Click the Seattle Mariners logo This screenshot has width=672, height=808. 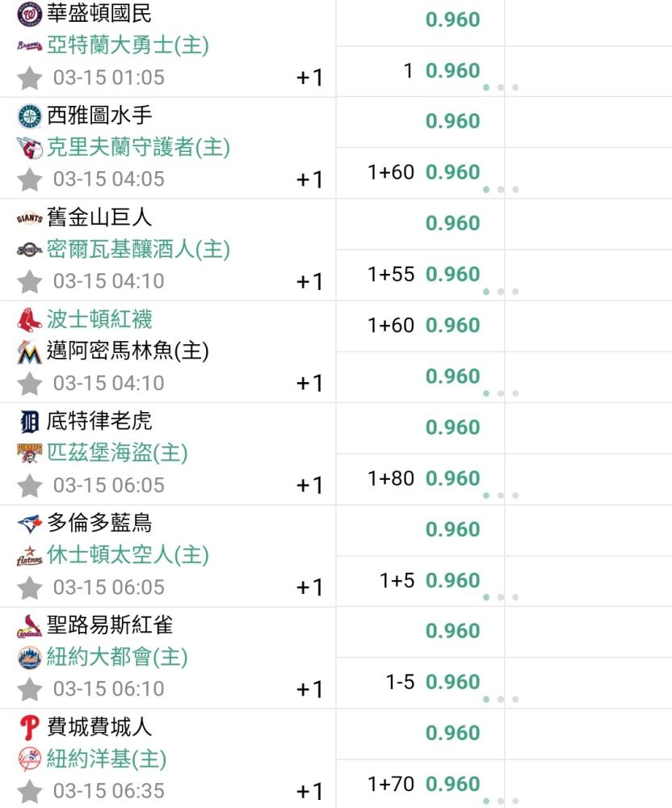point(29,116)
